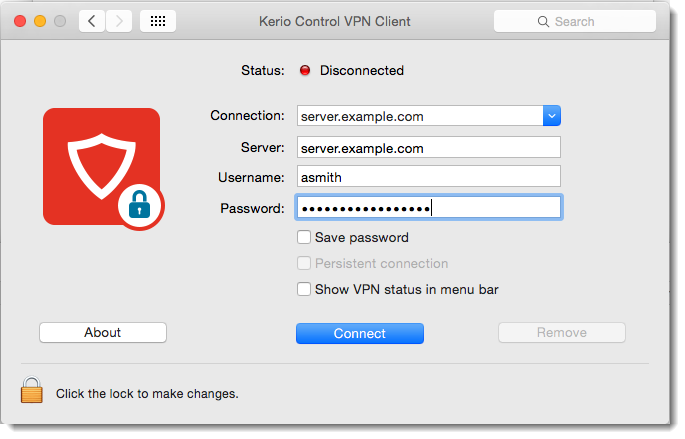Image resolution: width=685 pixels, height=439 pixels.
Task: Click the Remove button
Action: click(562, 332)
